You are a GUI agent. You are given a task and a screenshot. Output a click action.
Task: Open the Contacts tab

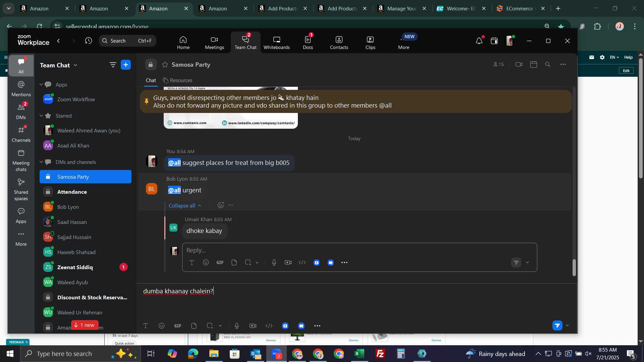(x=339, y=43)
